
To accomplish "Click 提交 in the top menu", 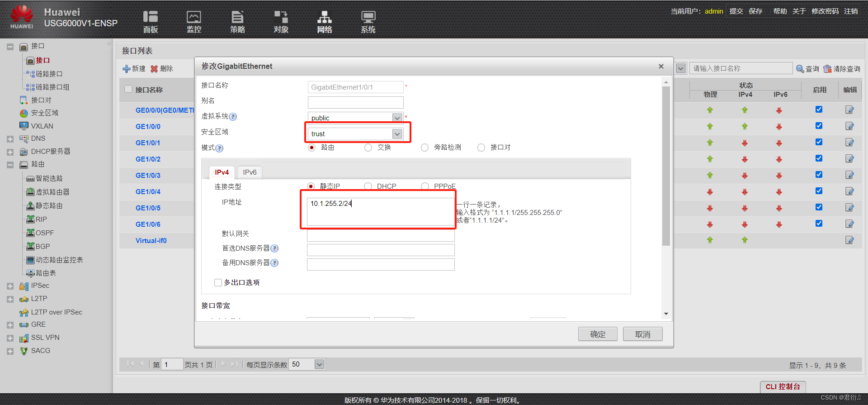I will [x=736, y=11].
